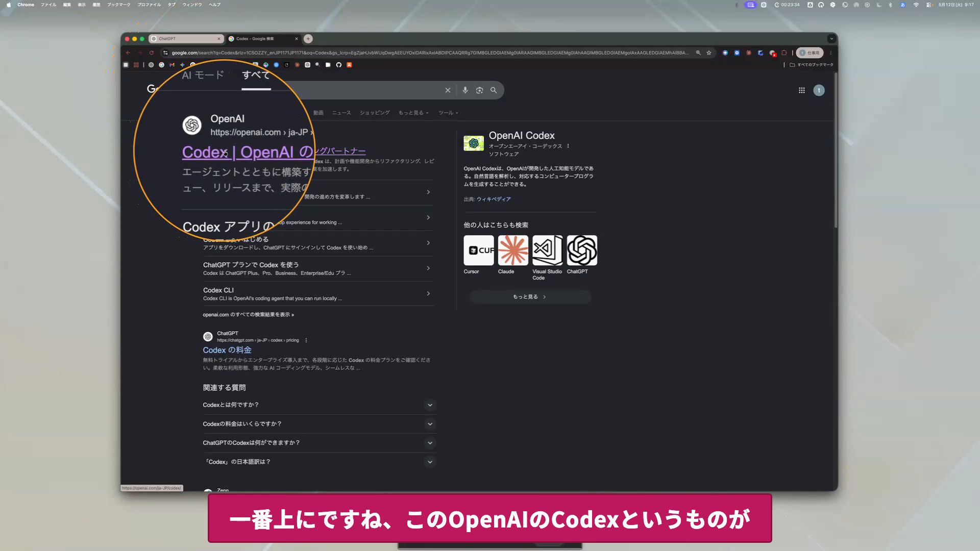The height and width of the screenshot is (551, 980).
Task: Select the 動画 search filter
Action: click(318, 113)
